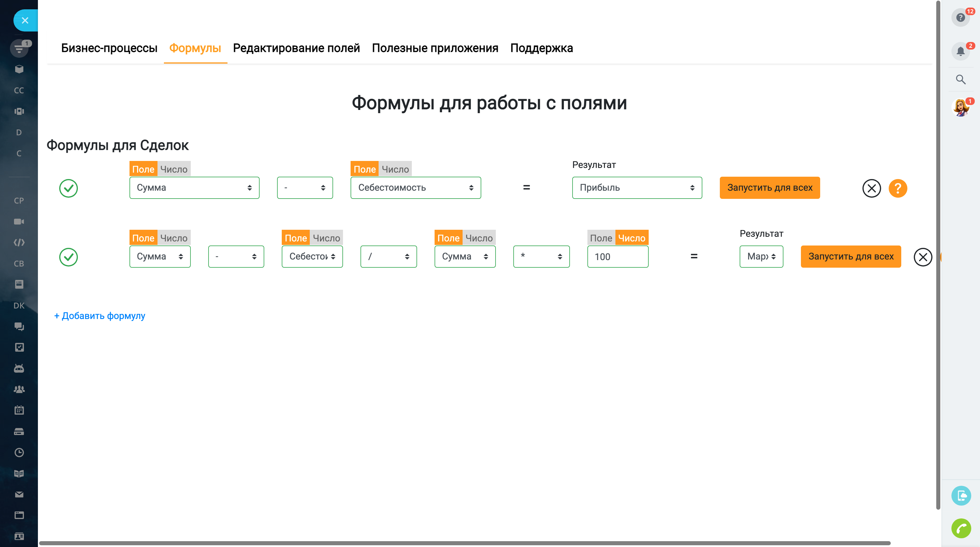Screen dimensions: 980x547
Task: Add a new formula via Добавить формулу link
Action: (100, 316)
